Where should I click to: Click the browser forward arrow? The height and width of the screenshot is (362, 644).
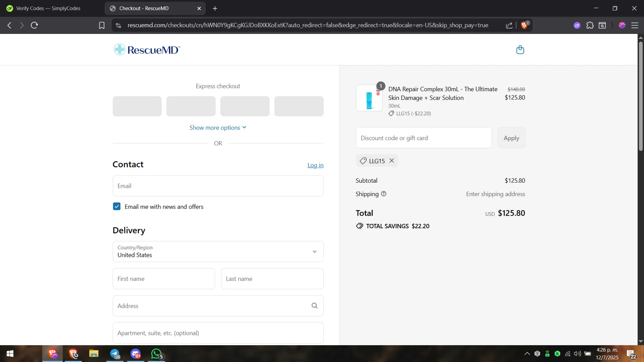21,25
